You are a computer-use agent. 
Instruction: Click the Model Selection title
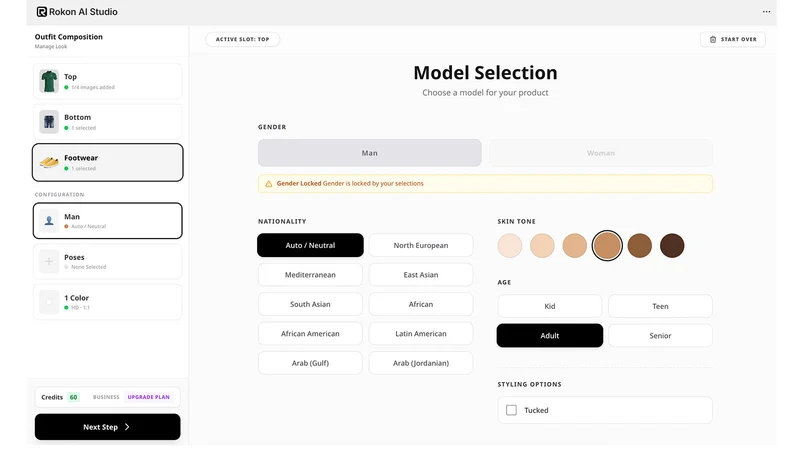click(x=485, y=73)
